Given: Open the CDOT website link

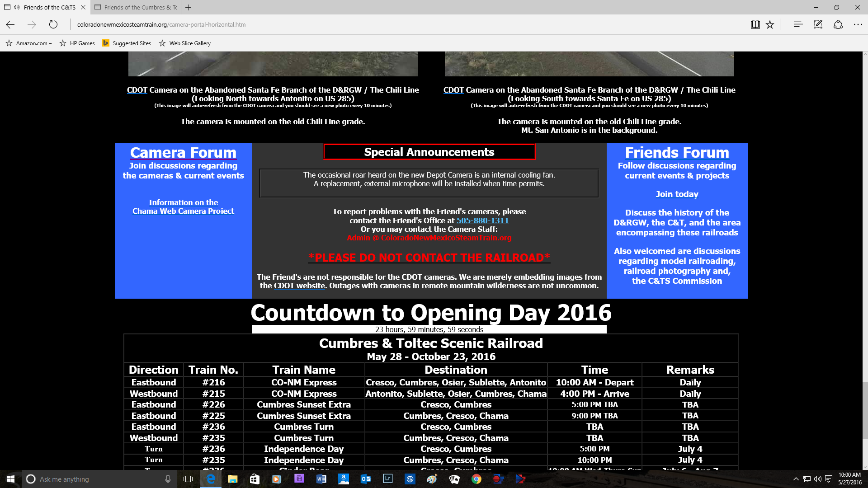Looking at the screenshot, I should click(x=299, y=286).
